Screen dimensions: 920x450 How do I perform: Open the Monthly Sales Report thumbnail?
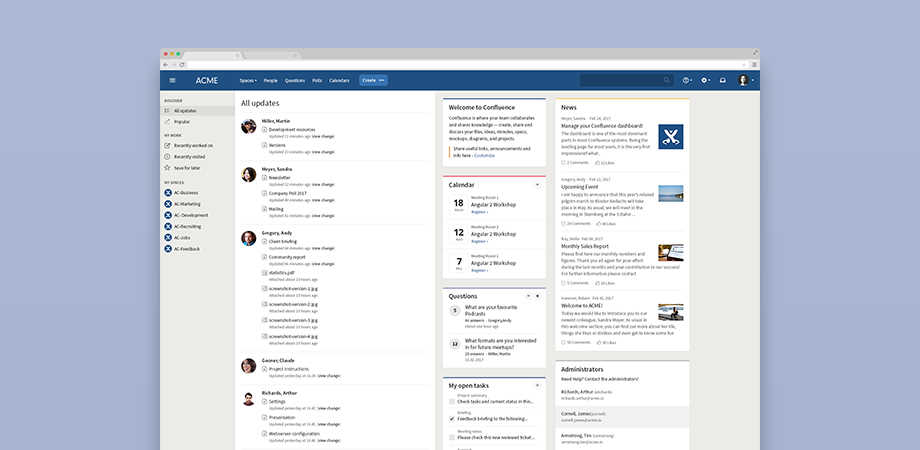tap(671, 253)
